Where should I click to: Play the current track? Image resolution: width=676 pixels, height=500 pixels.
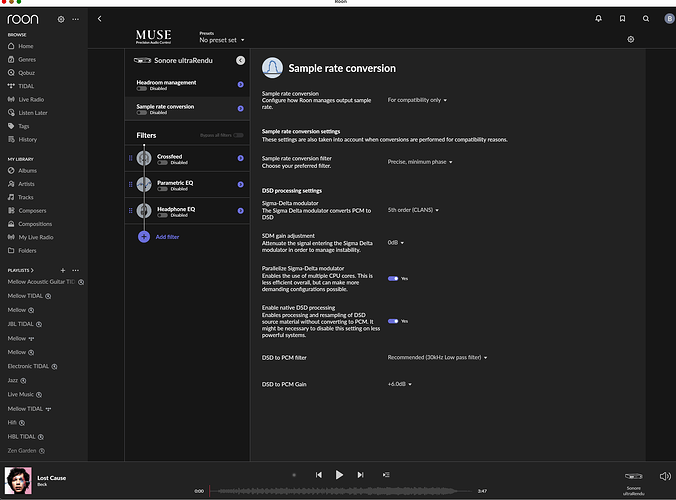coord(339,475)
